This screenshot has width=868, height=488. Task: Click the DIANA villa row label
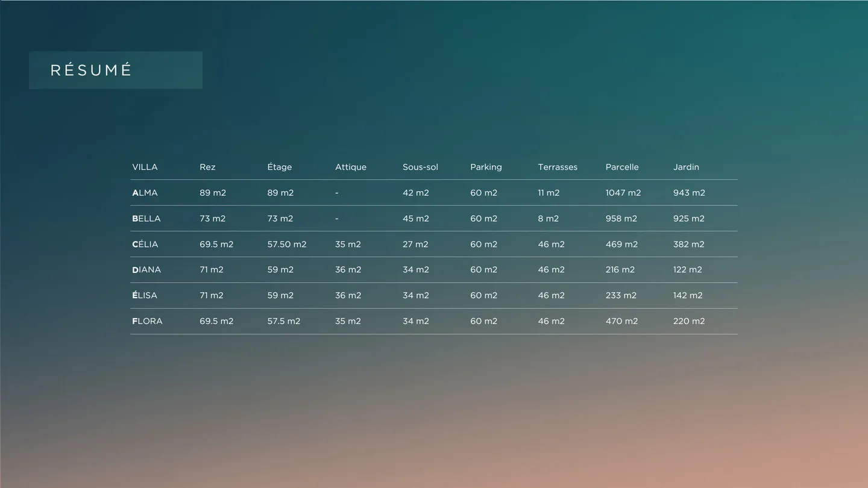[x=146, y=270]
